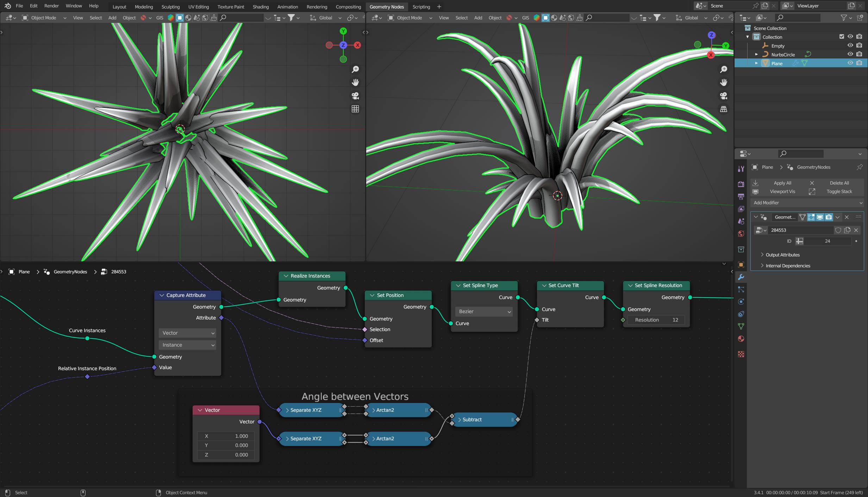Open the Add Modifier dropdown
Viewport: 868px width, 497px height.
807,203
